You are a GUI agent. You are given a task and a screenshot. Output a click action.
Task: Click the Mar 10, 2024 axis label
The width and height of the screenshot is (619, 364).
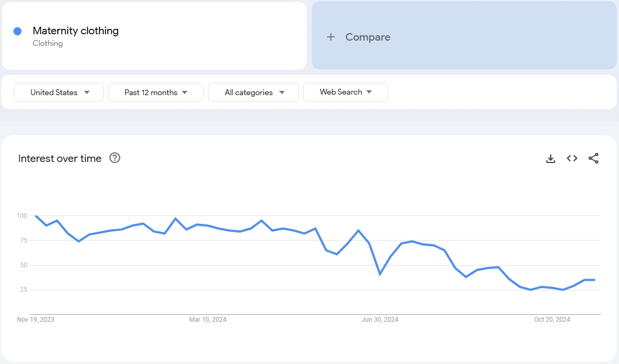click(208, 320)
